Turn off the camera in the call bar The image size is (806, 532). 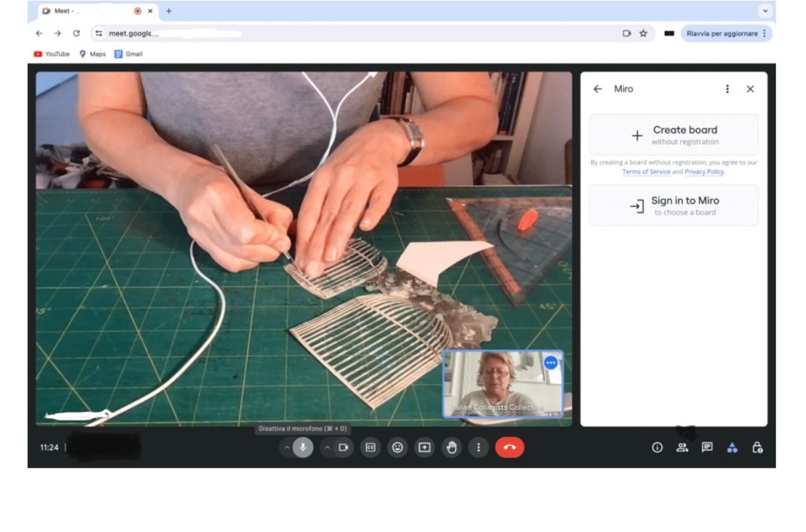(x=343, y=448)
